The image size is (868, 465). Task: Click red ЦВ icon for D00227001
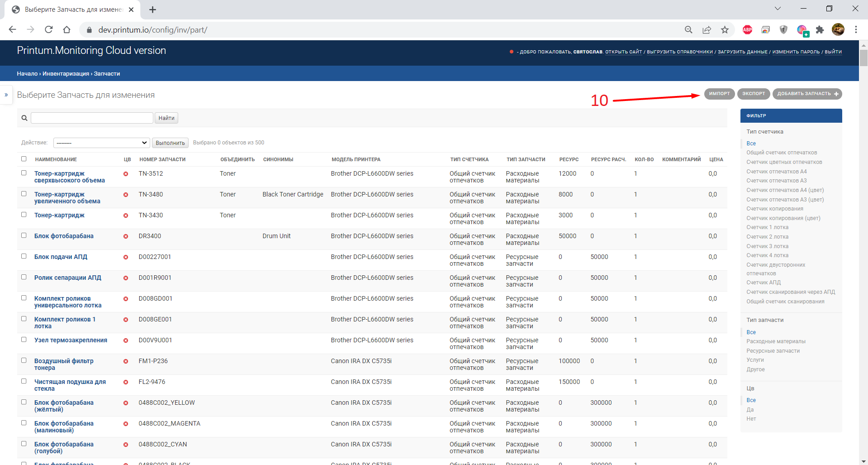pos(126,257)
